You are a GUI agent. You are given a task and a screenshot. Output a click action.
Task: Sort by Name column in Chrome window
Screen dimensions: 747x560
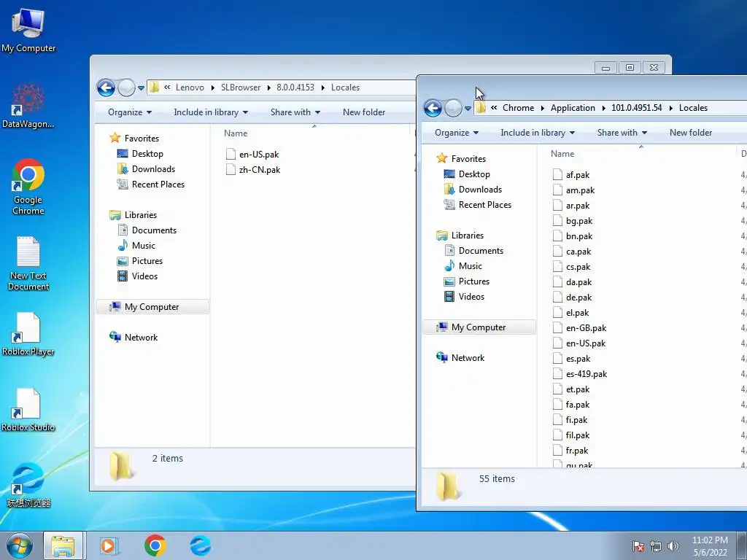coord(562,154)
